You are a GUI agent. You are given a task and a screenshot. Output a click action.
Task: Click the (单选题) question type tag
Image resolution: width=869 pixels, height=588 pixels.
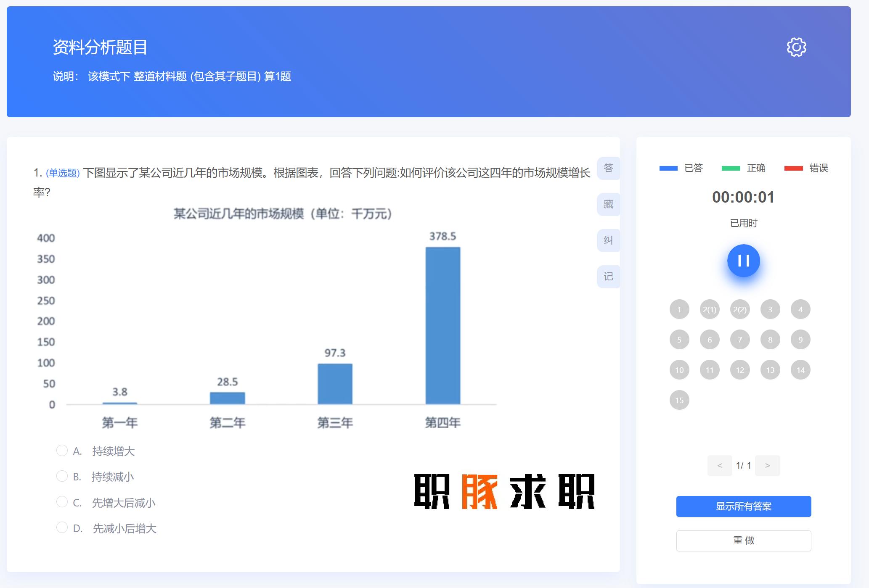63,173
